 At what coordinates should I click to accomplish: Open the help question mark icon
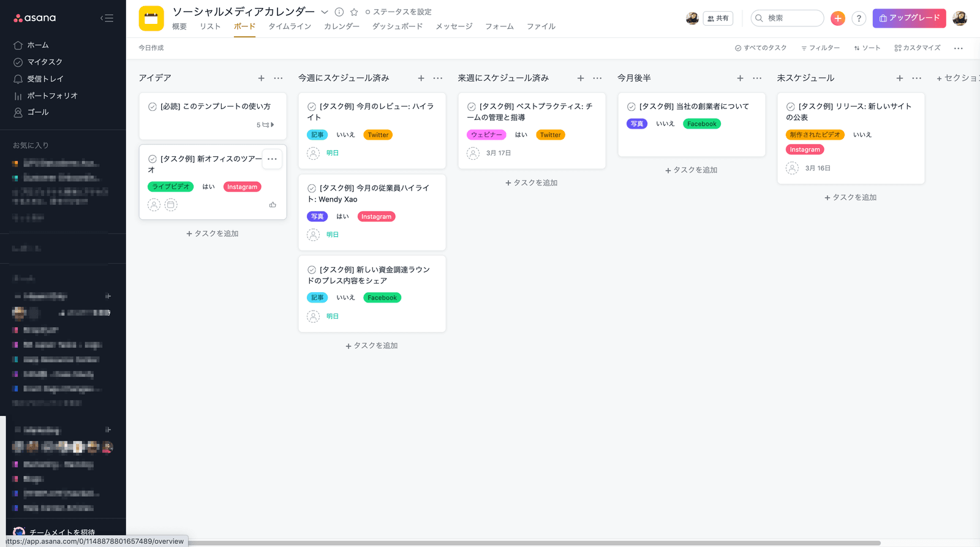[x=859, y=18]
